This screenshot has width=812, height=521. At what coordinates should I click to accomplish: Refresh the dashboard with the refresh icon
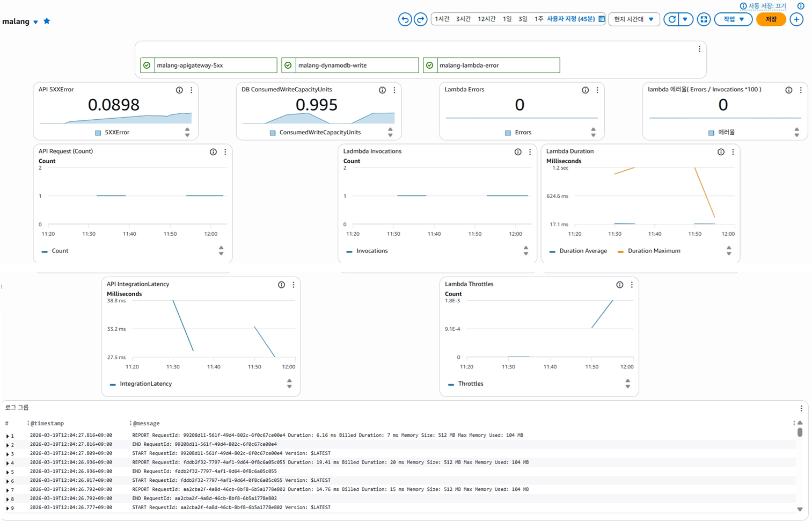[x=671, y=19]
